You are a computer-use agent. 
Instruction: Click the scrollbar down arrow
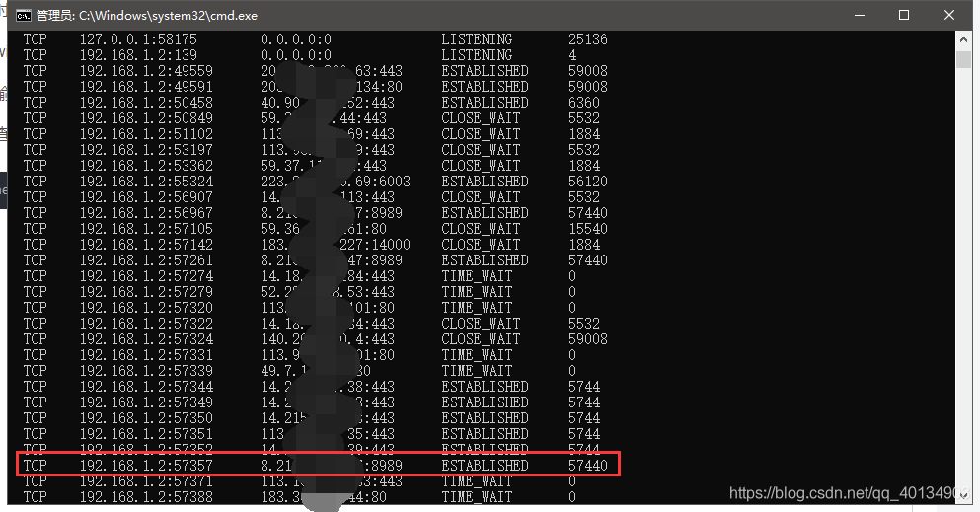(x=963, y=496)
